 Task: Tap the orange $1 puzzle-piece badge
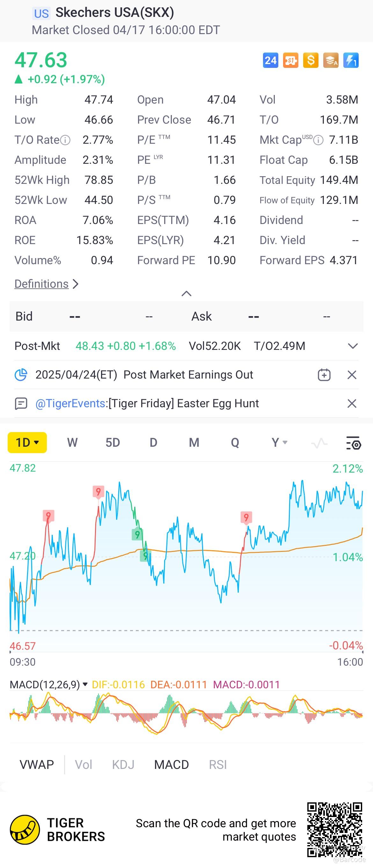pyautogui.click(x=290, y=61)
